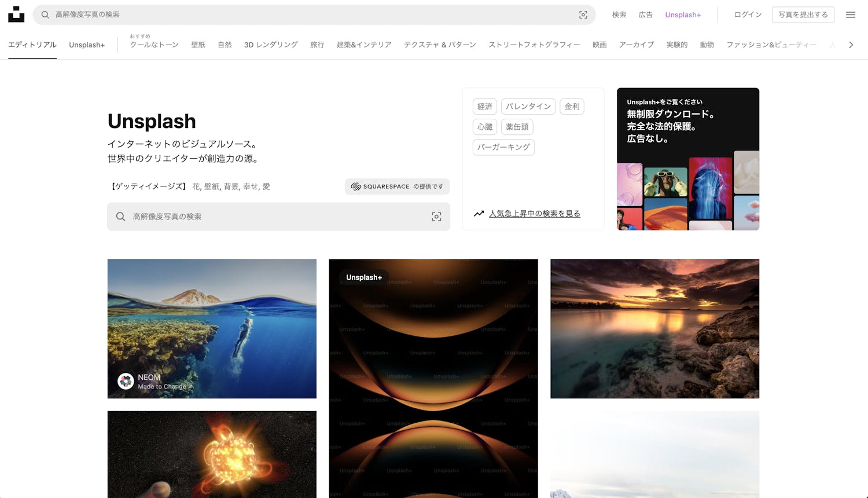
Task: Click the visual search icon in top search bar
Action: point(583,15)
